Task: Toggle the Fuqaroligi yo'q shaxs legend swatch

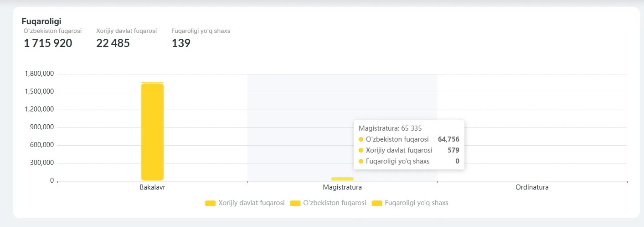Action: point(377,203)
